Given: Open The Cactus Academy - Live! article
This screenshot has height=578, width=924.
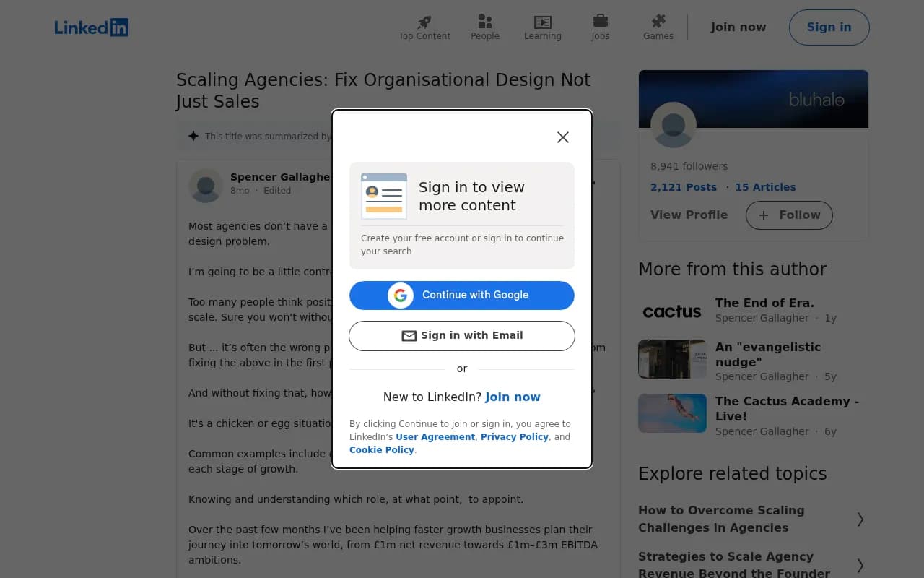Looking at the screenshot, I should coord(787,409).
